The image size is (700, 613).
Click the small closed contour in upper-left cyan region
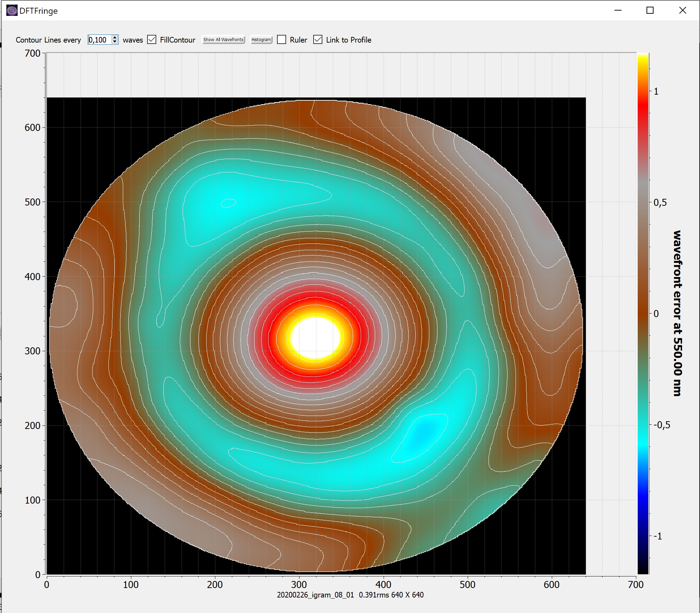[x=228, y=203]
